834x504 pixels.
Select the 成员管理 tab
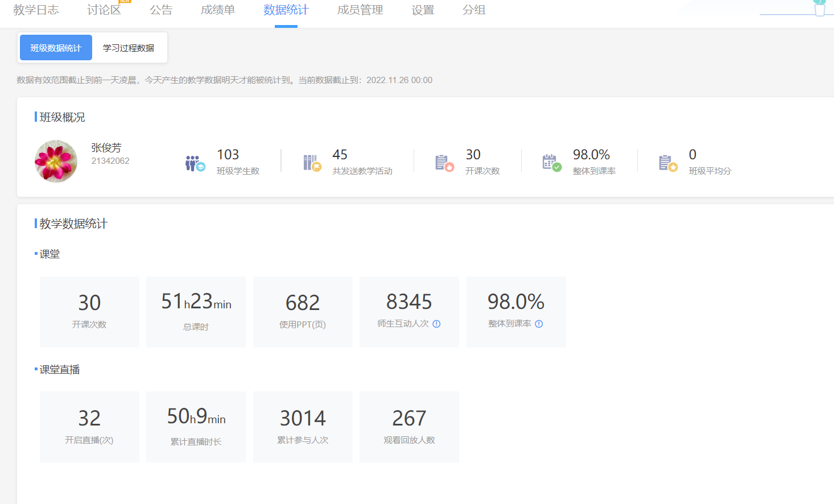360,10
